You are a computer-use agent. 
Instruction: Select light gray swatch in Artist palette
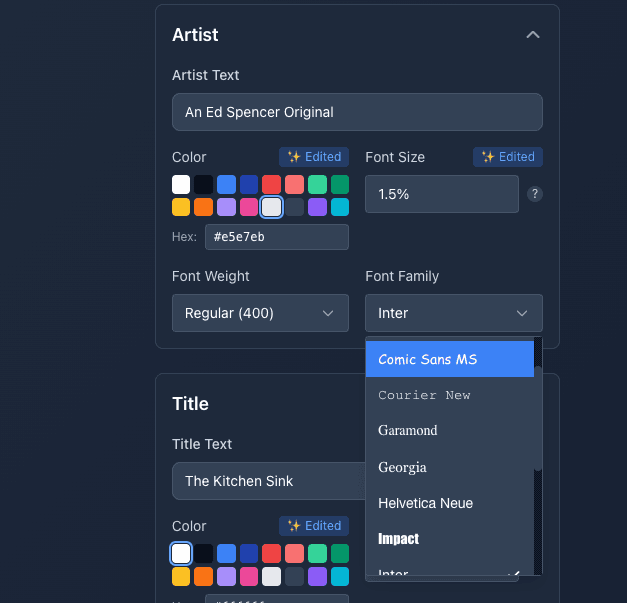click(272, 207)
